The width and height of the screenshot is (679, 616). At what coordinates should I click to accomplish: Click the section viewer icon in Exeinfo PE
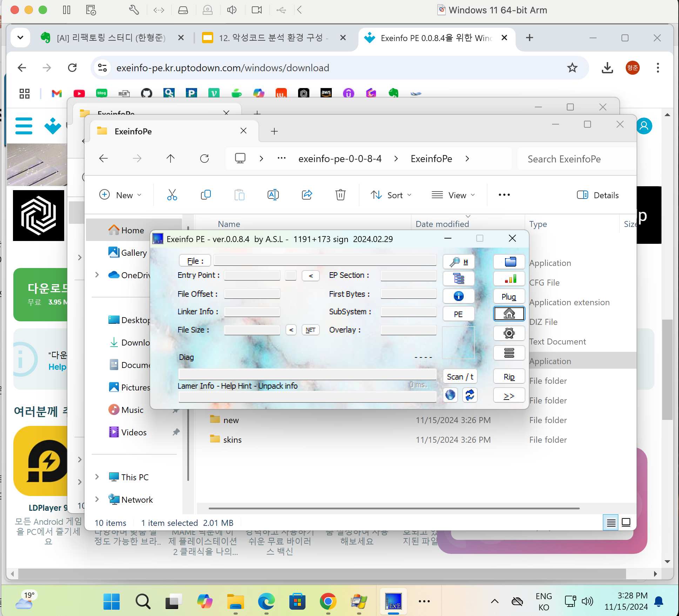pyautogui.click(x=459, y=279)
